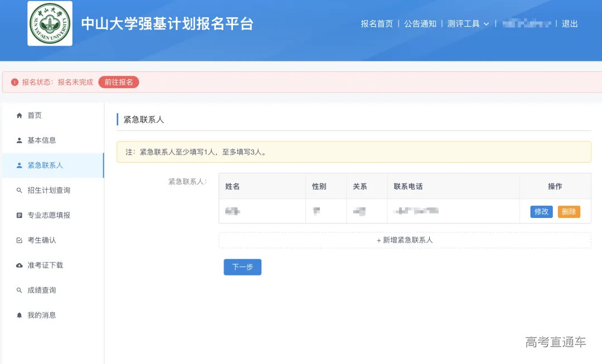Image resolution: width=602 pixels, height=364 pixels.
Task: Select 公告通知 in the top navigation
Action: click(420, 24)
